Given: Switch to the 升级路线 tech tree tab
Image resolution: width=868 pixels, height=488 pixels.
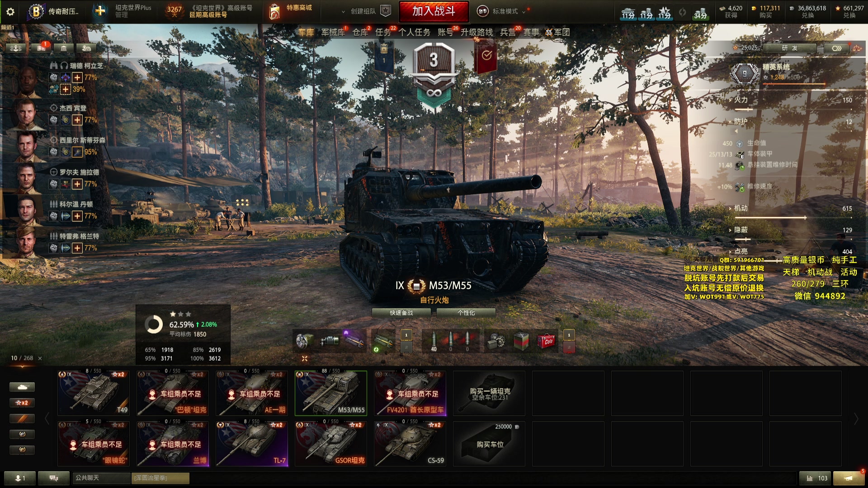Looking at the screenshot, I should (476, 32).
